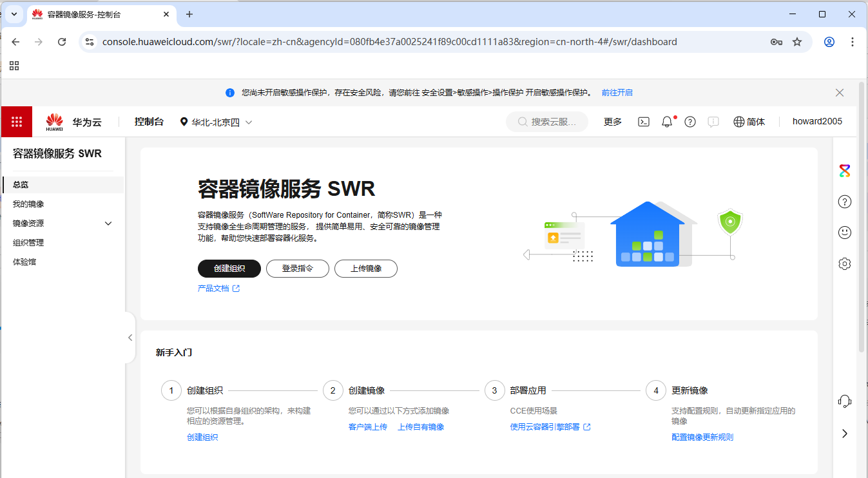
Task: Click step number 2 circle
Action: click(333, 390)
